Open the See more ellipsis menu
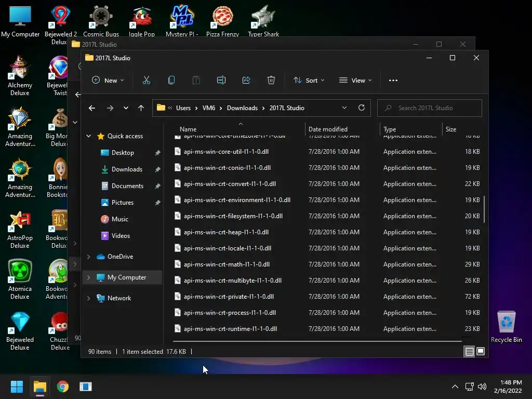 393,81
